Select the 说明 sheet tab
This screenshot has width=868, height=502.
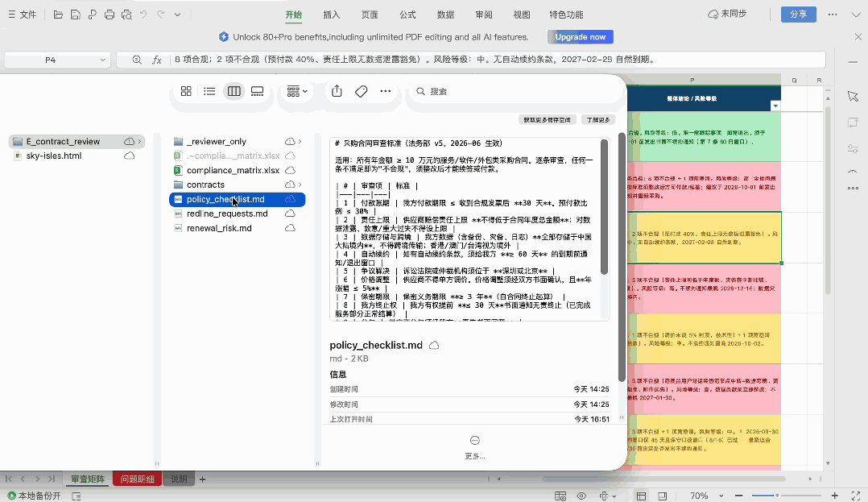[x=178, y=479]
